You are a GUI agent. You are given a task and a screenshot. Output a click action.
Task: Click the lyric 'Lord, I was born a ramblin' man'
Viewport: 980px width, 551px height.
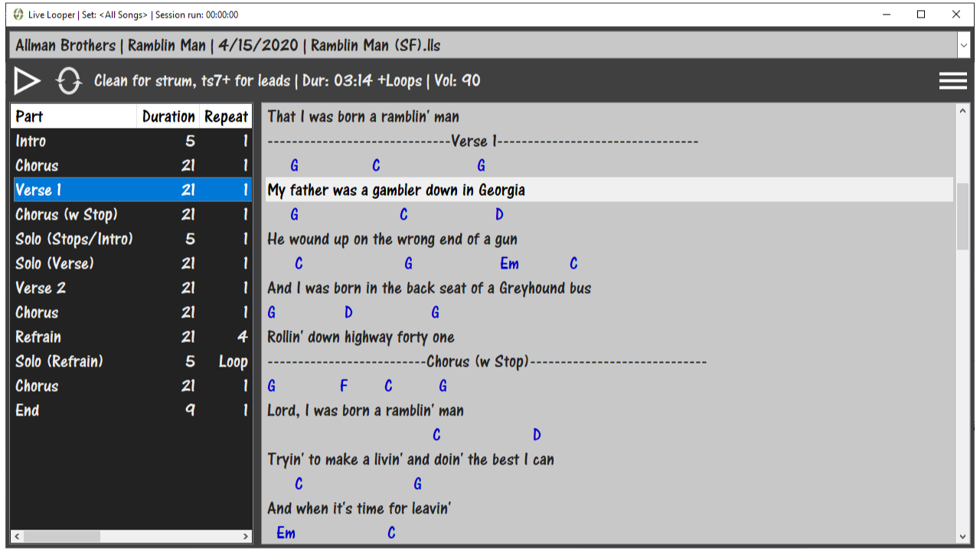(365, 410)
